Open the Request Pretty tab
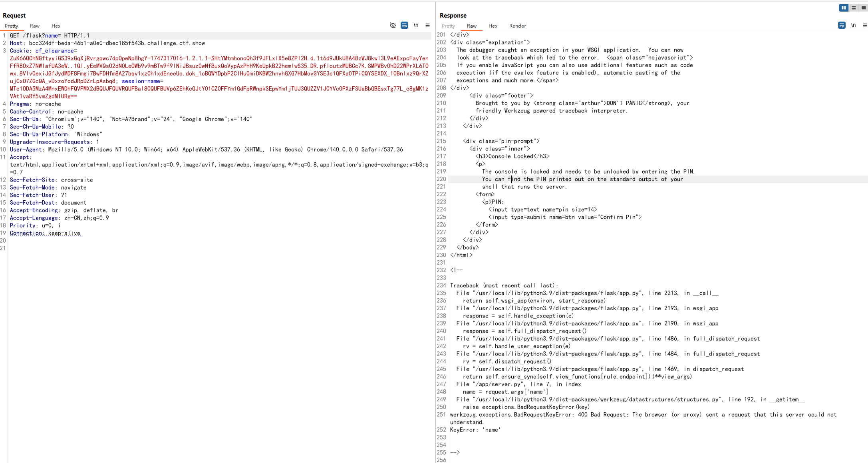Screen dimensions: 868x463 click(11, 26)
